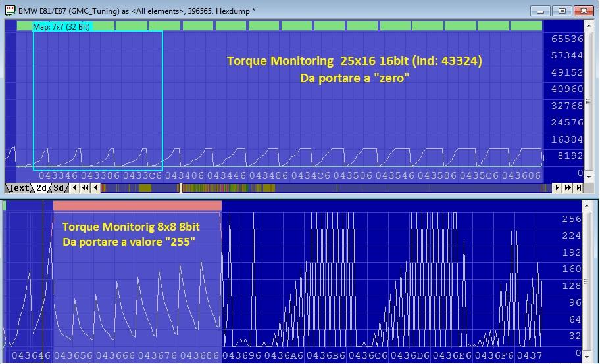Click address label 043386
This screenshot has height=364, width=600.
coord(100,176)
